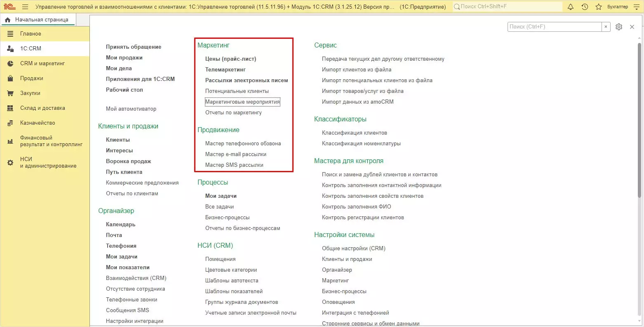Open Сообщения SMS
Viewport: 644px width, 327px height.
click(x=127, y=310)
